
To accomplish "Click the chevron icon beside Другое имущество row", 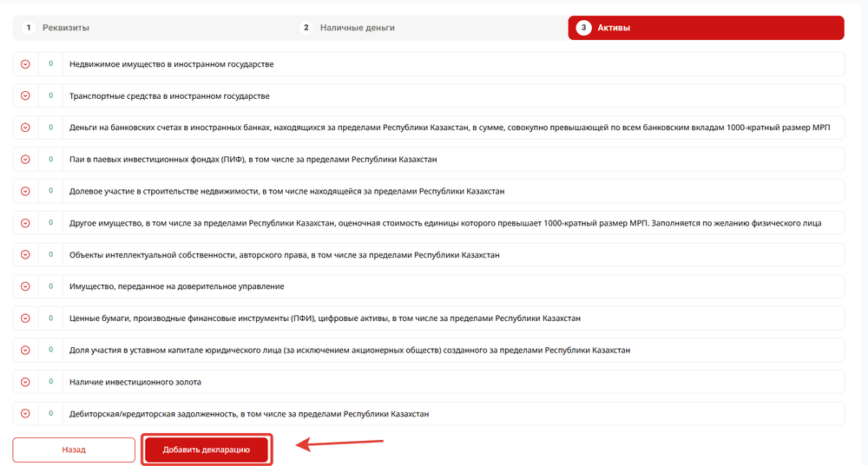I will point(25,223).
